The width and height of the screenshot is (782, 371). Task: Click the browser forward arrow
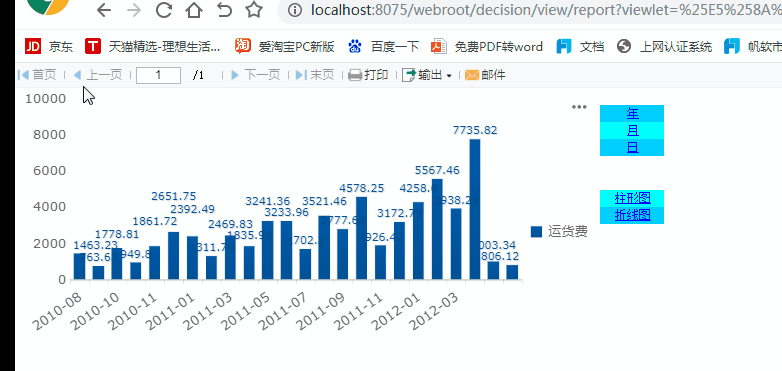pyautogui.click(x=134, y=9)
